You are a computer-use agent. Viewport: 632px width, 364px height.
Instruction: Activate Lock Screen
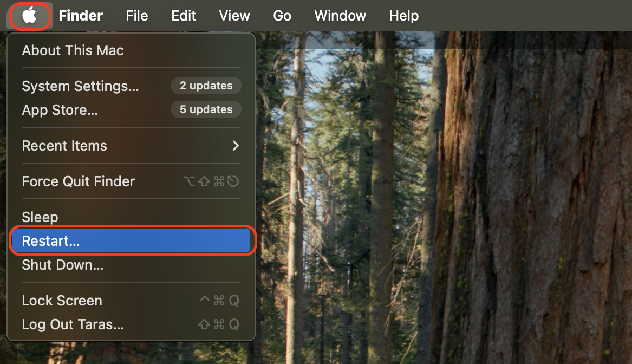pyautogui.click(x=62, y=301)
